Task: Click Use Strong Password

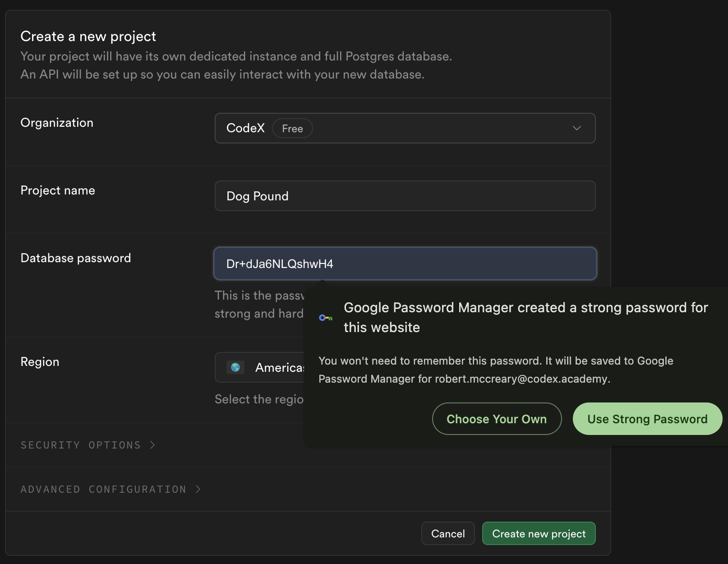Action: point(647,419)
